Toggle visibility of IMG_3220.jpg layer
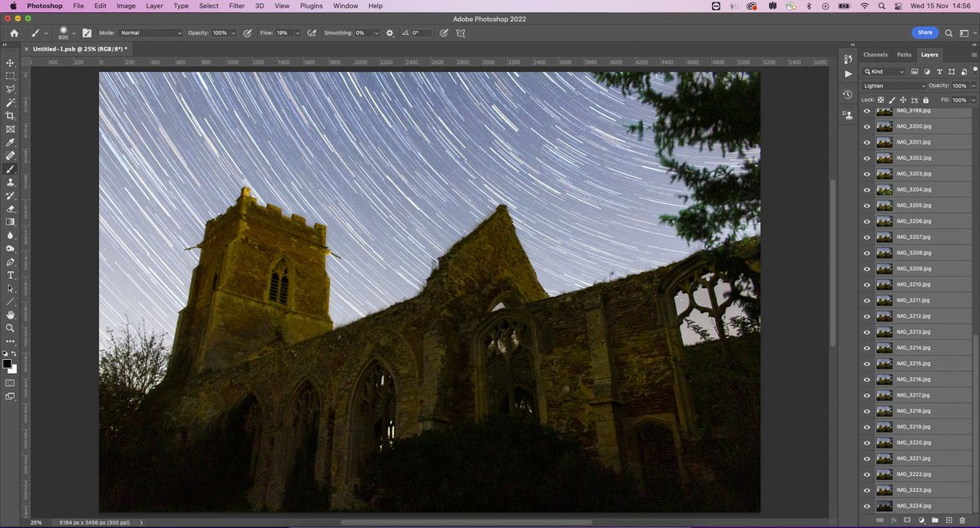Viewport: 980px width, 528px height. (x=867, y=442)
